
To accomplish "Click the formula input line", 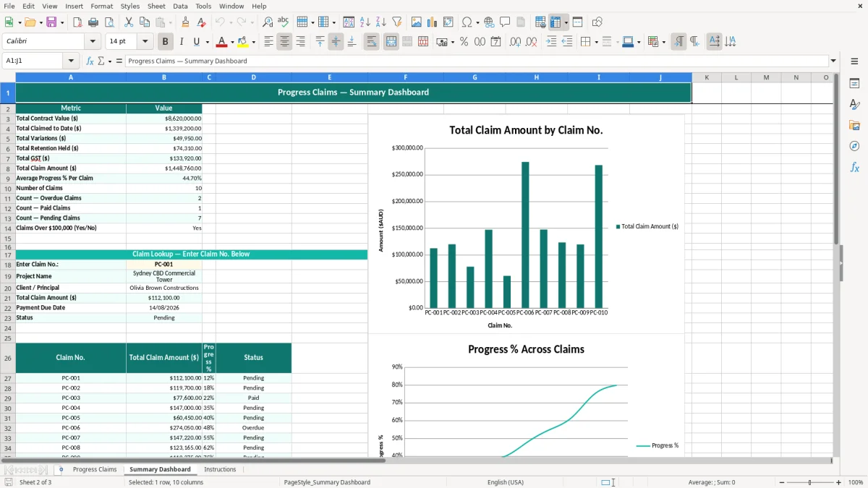I will click(477, 61).
